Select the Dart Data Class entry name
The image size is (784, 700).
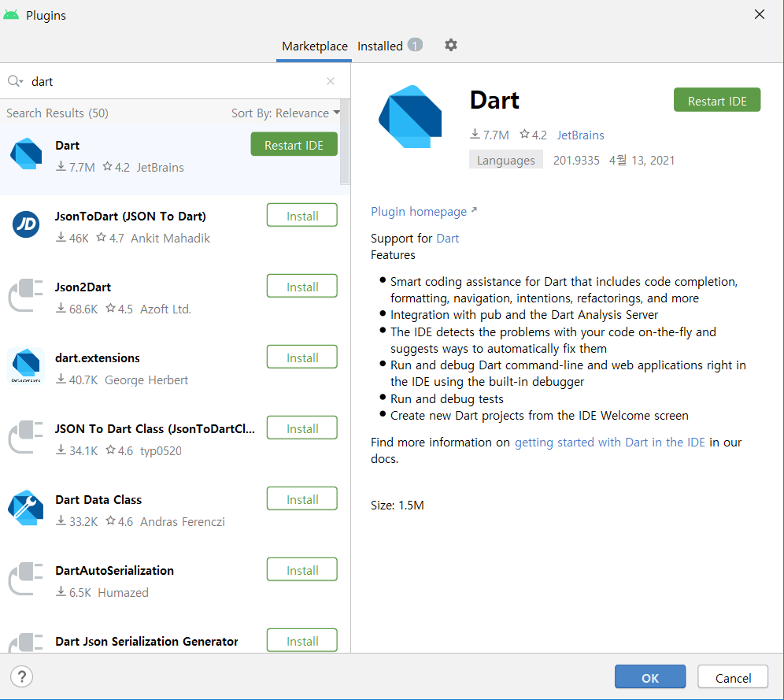tap(98, 499)
